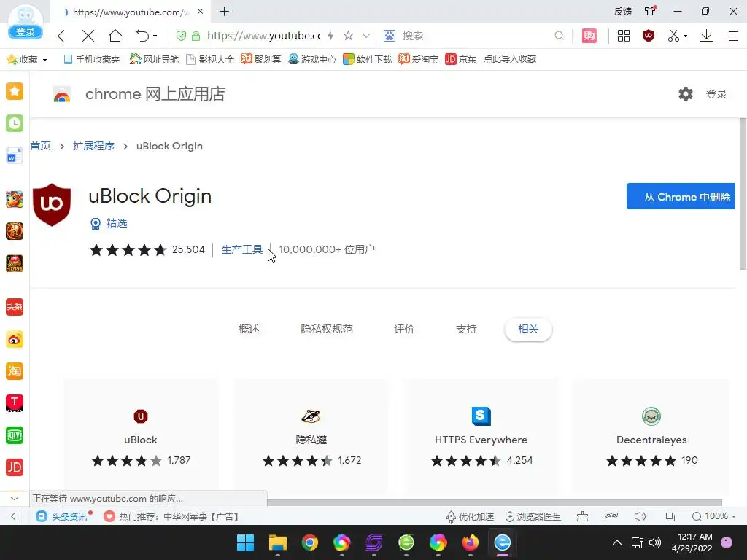Open the downloads arrow icon

[706, 36]
